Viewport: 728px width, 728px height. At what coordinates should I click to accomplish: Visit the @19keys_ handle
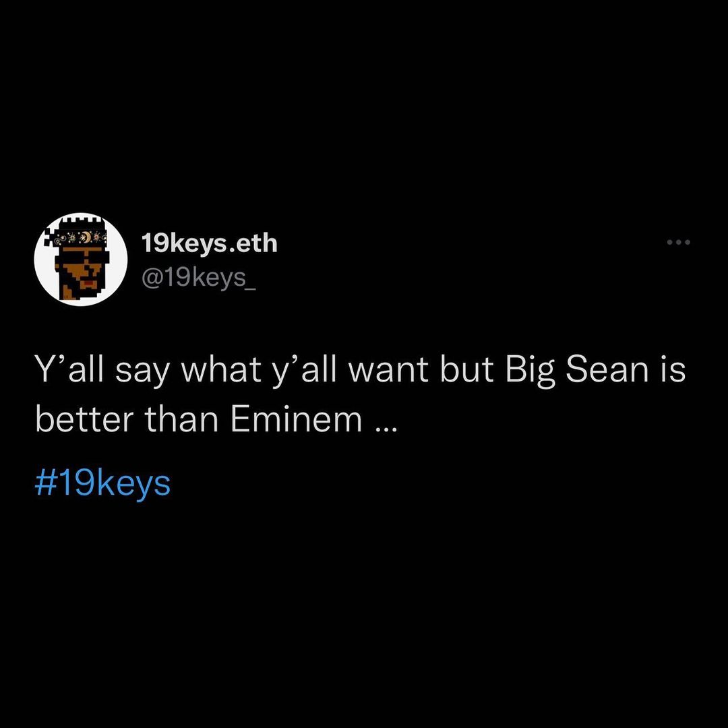coord(199,278)
